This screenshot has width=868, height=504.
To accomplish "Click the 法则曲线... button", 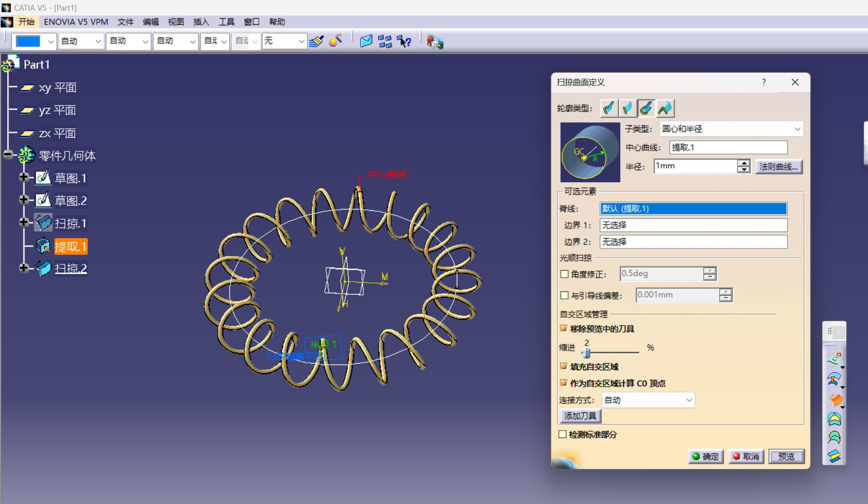I will 778,167.
